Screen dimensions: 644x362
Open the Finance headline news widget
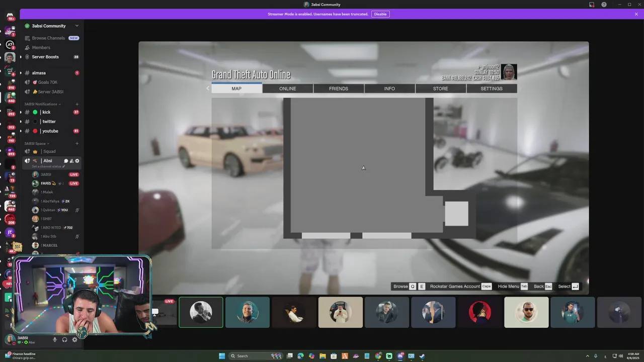[20, 356]
